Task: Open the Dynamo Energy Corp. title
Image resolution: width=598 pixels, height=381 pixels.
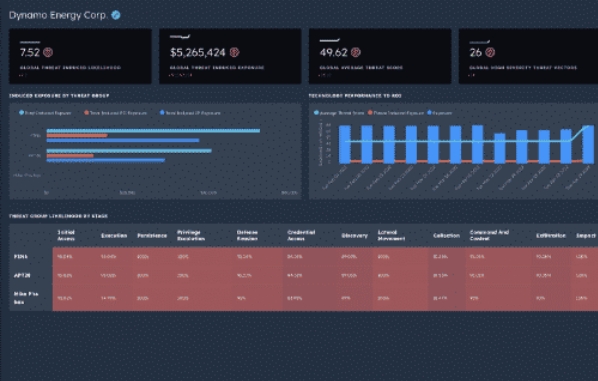Action: tap(58, 15)
